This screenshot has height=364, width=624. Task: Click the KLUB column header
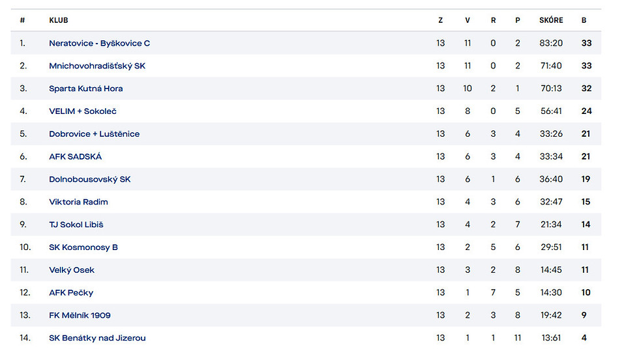[x=59, y=20]
